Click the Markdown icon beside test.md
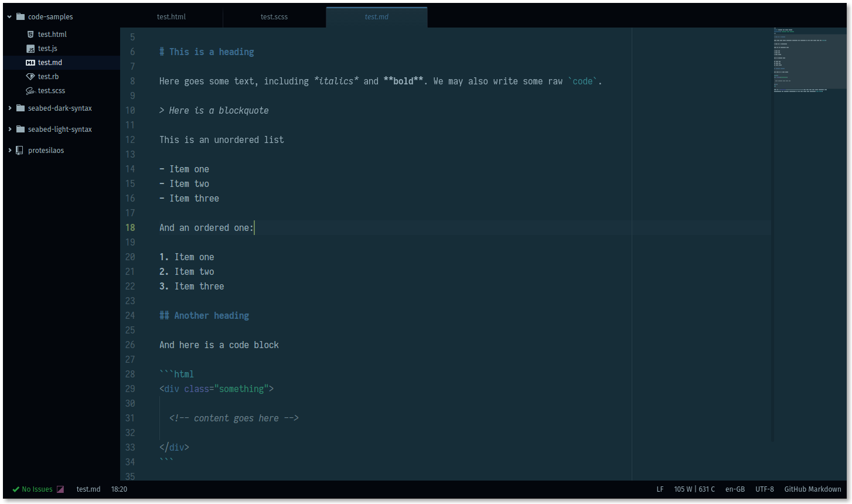Image resolution: width=852 pixels, height=504 pixels. pos(30,63)
